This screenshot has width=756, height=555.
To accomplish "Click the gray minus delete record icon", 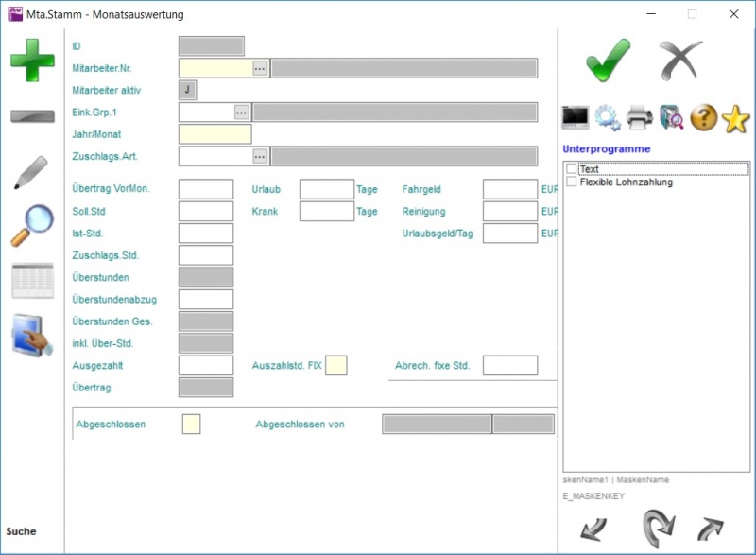I will tap(32, 116).
